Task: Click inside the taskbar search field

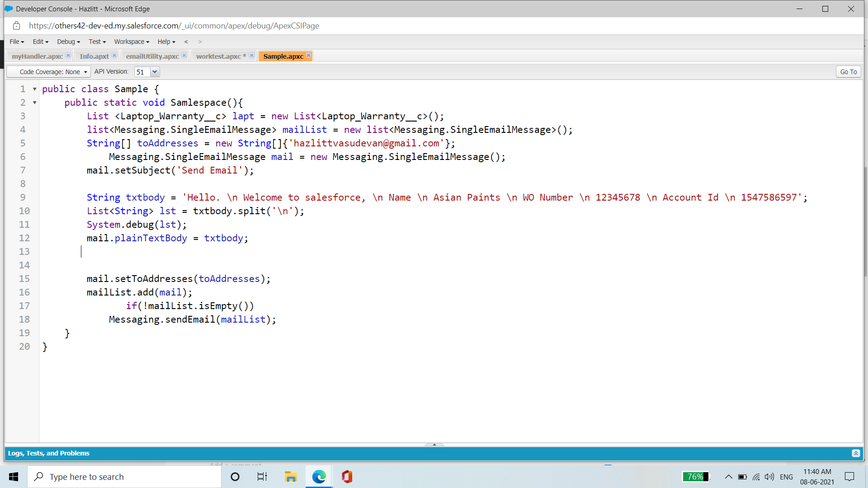Action: coord(124,476)
